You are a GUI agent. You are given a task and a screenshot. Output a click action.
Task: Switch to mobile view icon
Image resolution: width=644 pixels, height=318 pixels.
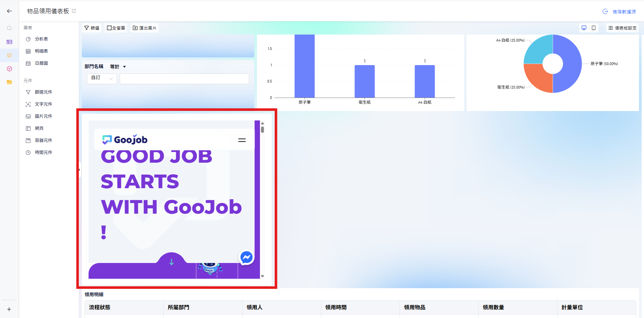[x=594, y=28]
